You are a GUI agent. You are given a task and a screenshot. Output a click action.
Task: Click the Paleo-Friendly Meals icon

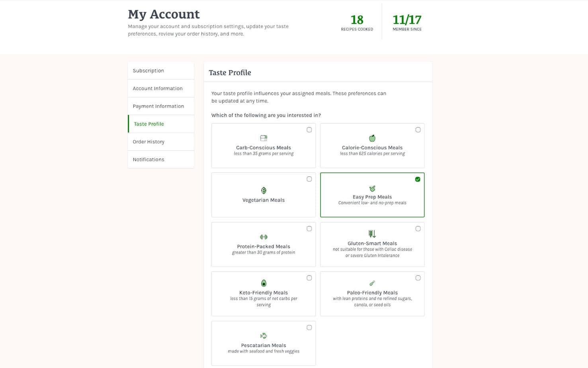[372, 283]
